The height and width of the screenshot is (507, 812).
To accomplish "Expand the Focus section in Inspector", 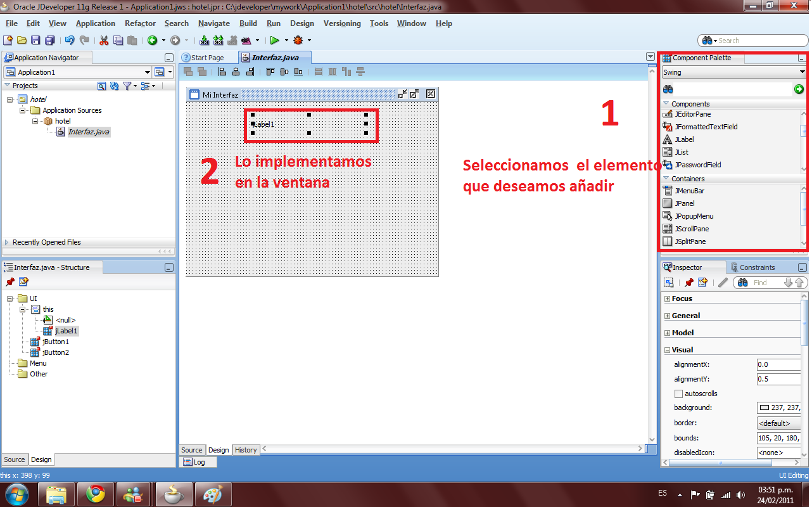I will point(667,298).
